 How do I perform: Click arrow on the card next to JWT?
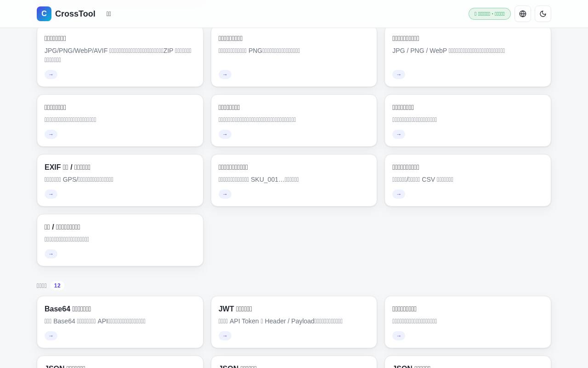pos(399,336)
